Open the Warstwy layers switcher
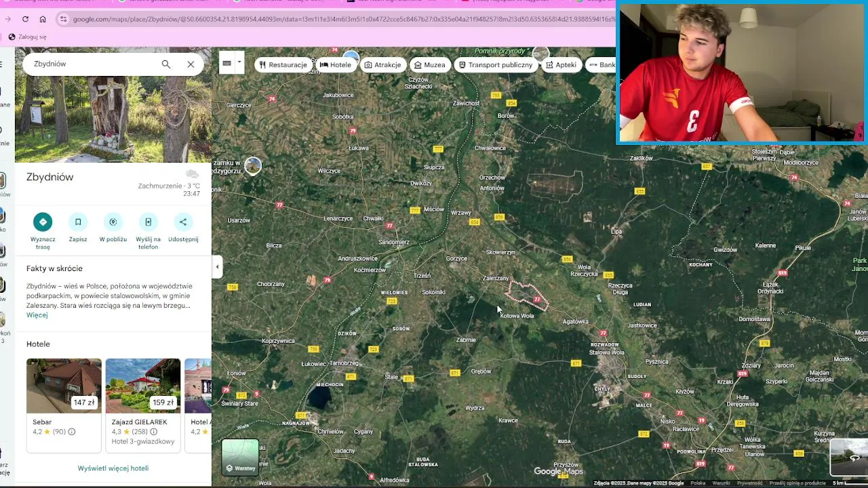868x488 pixels. coord(240,457)
